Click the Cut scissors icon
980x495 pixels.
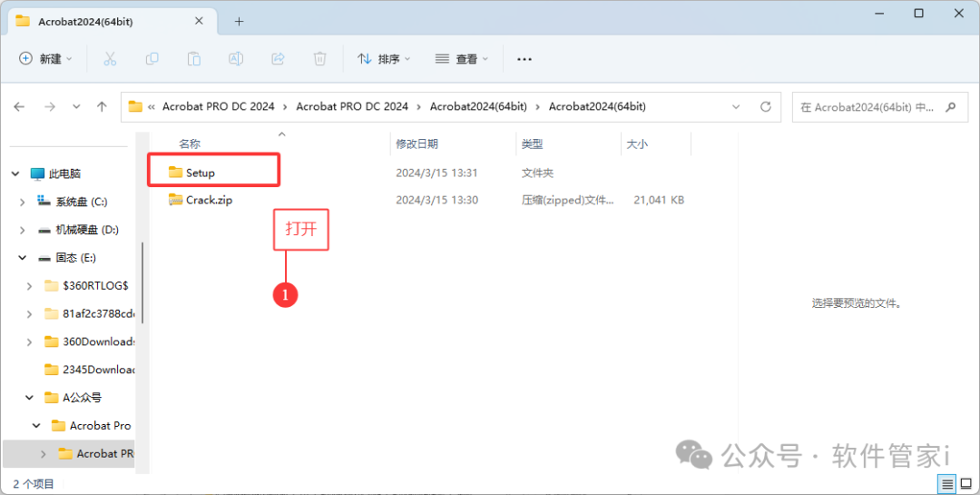point(110,59)
